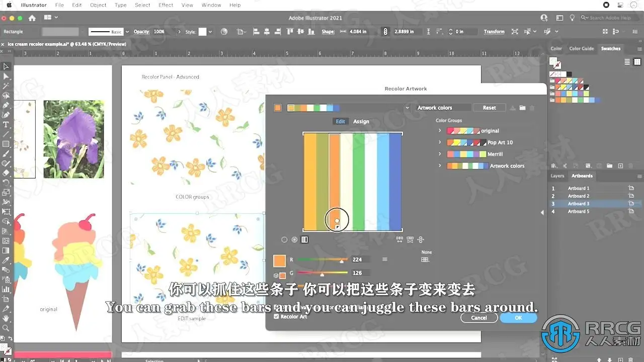Click the G slider track at 126

(x=323, y=273)
